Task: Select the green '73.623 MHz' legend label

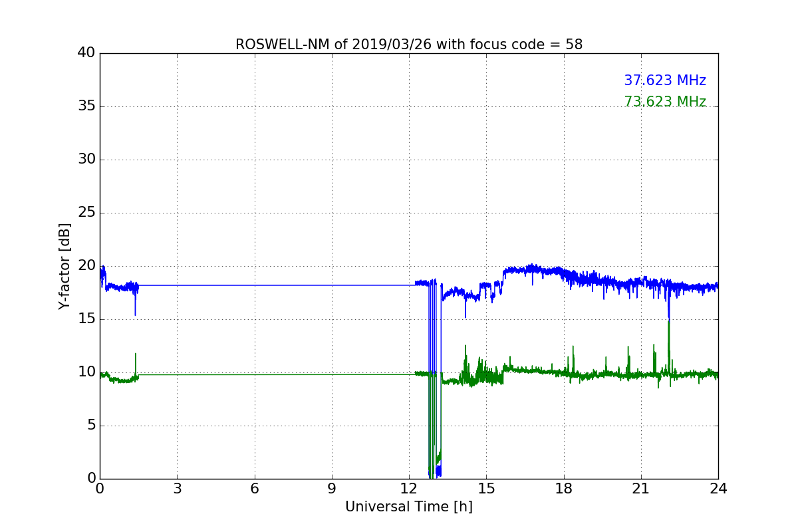Action: click(x=665, y=102)
